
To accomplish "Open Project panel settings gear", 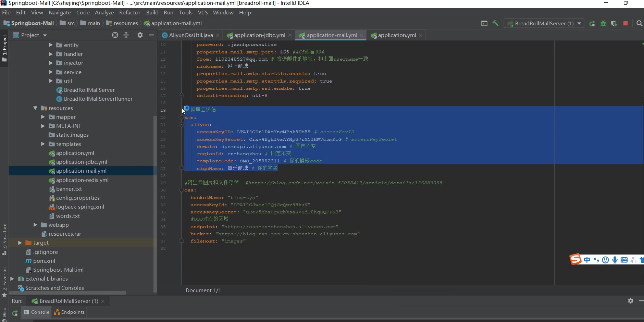I will pos(140,35).
